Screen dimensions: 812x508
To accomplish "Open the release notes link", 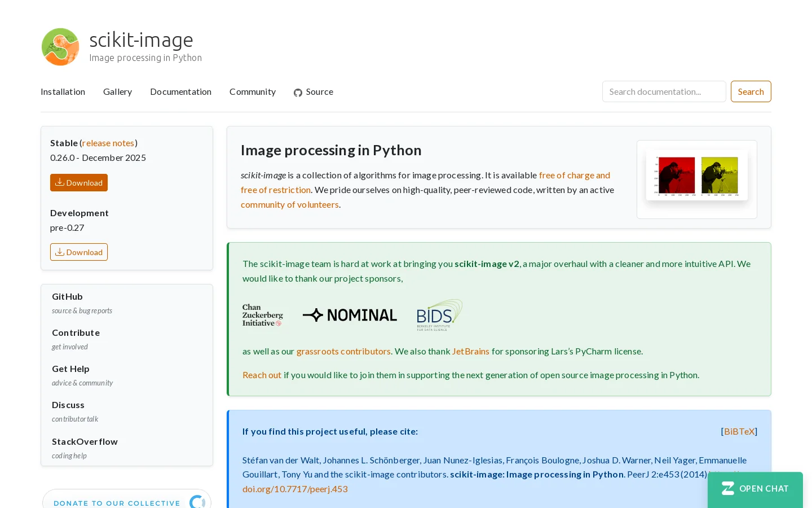I will (108, 143).
